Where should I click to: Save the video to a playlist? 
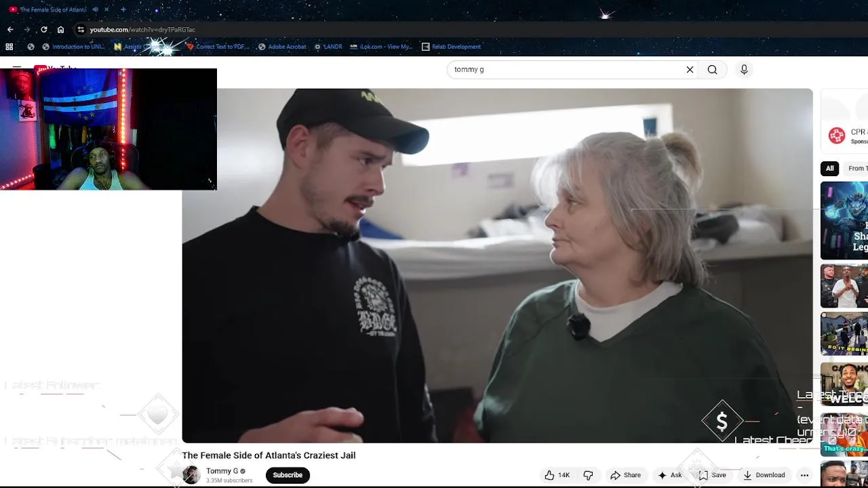pos(713,475)
